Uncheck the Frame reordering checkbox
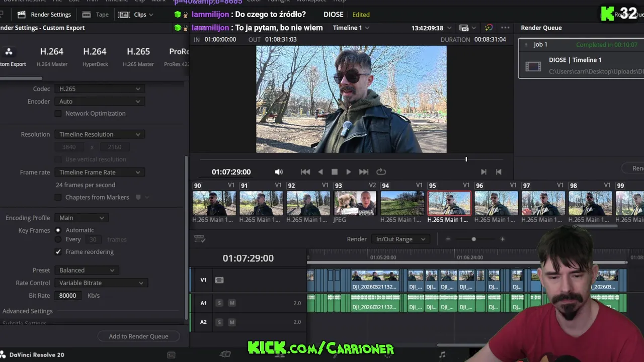Screen dimensions: 644x362 pyautogui.click(x=58, y=252)
